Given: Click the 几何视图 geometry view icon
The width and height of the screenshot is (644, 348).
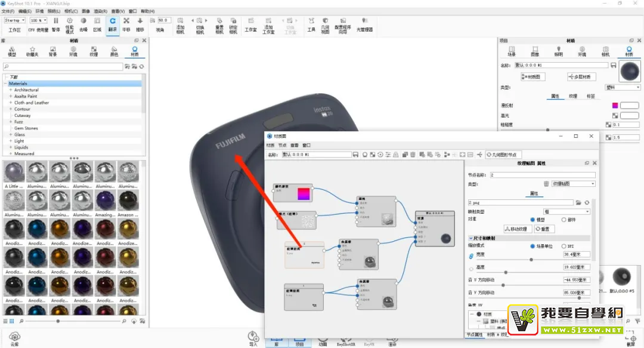Looking at the screenshot, I should coord(325,26).
